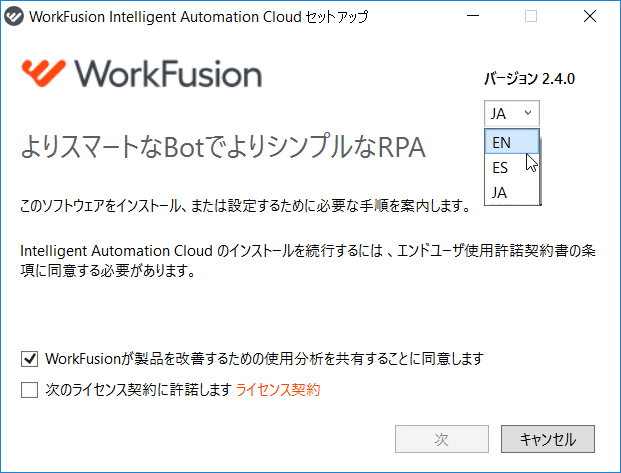Click the greyed-out 次 button
The height and width of the screenshot is (473, 621).
click(x=442, y=439)
